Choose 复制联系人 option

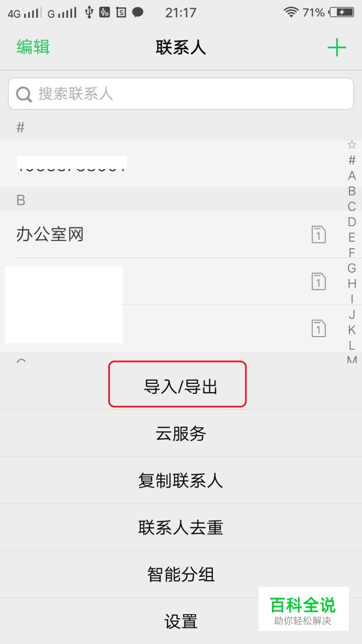point(181,480)
